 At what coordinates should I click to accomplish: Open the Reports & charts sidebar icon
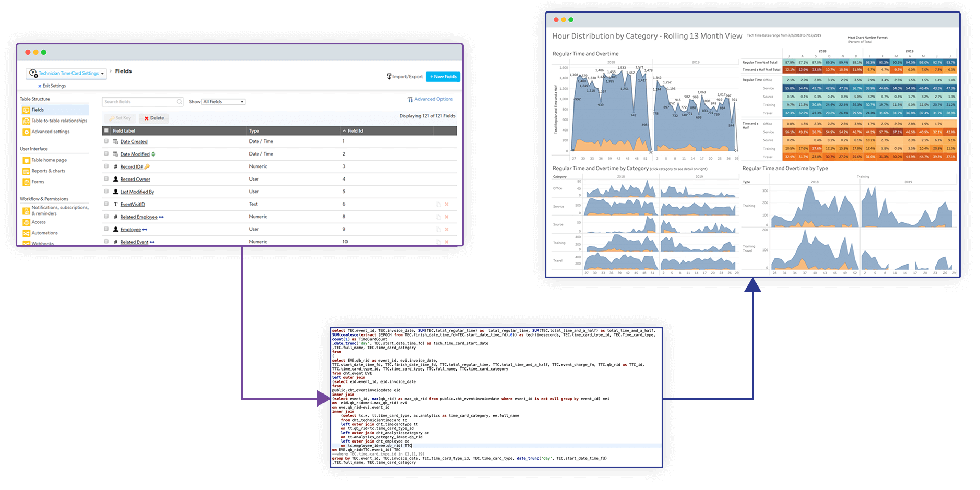(x=26, y=171)
